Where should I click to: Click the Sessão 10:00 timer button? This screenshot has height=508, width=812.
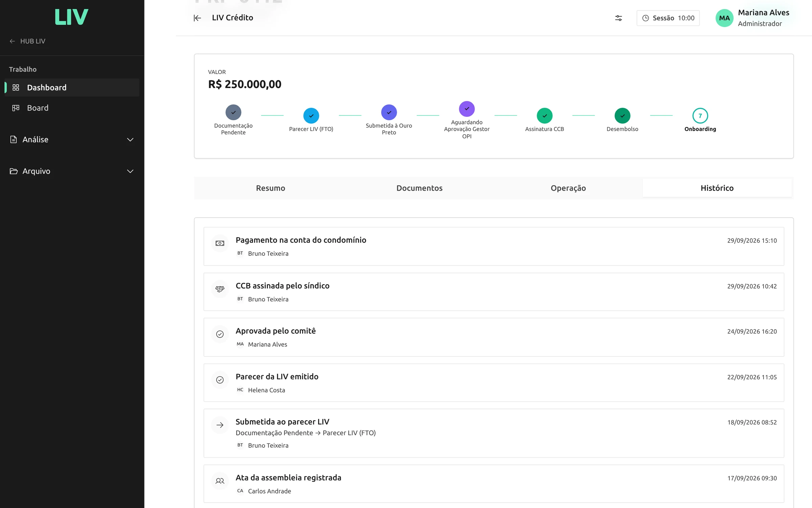pyautogui.click(x=668, y=18)
